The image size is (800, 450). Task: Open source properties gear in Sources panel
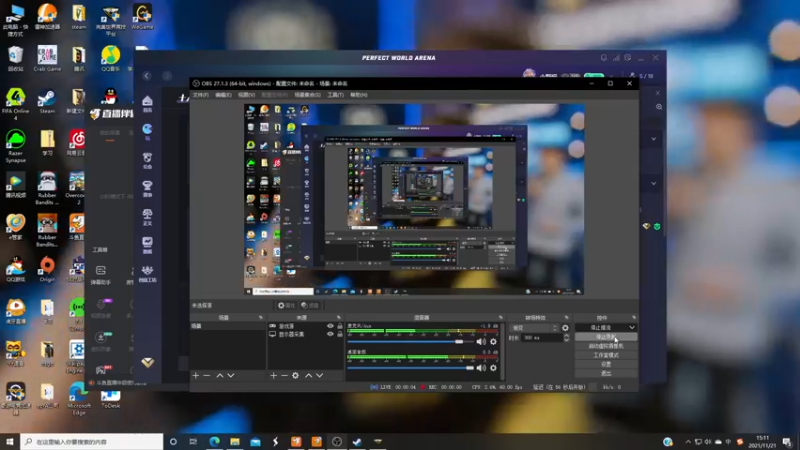point(295,376)
